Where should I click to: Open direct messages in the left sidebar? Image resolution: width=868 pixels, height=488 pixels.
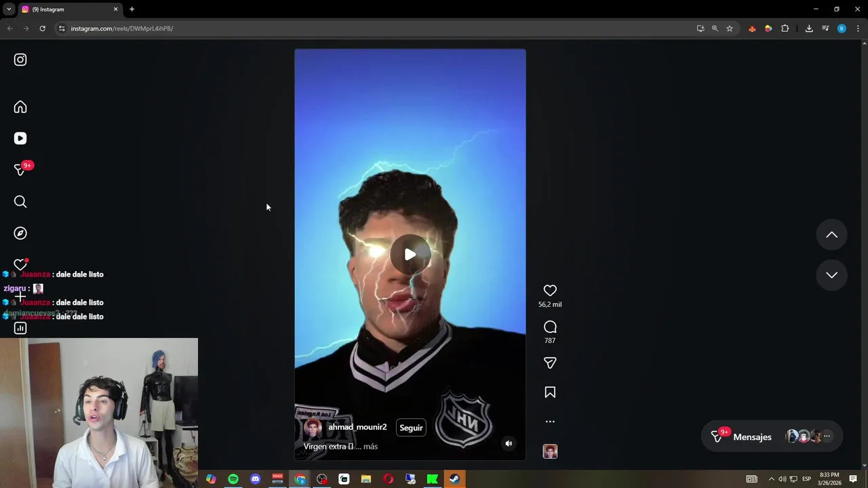[x=20, y=169]
